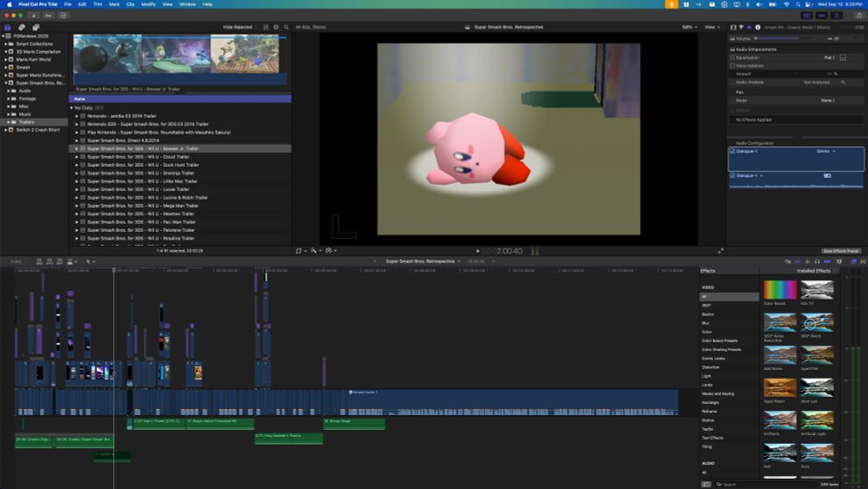The image size is (868, 489).
Task: Open the Trim menu
Action: tap(97, 4)
